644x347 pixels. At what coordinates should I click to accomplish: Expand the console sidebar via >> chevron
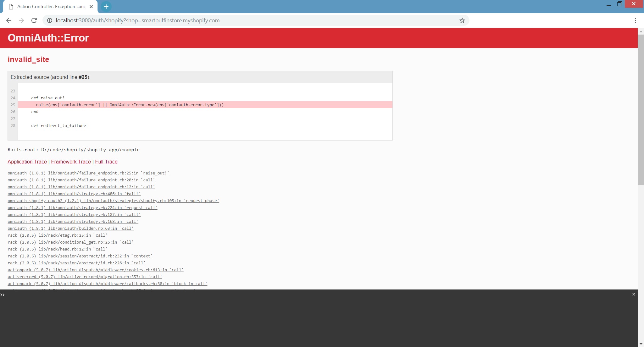(x=3, y=295)
